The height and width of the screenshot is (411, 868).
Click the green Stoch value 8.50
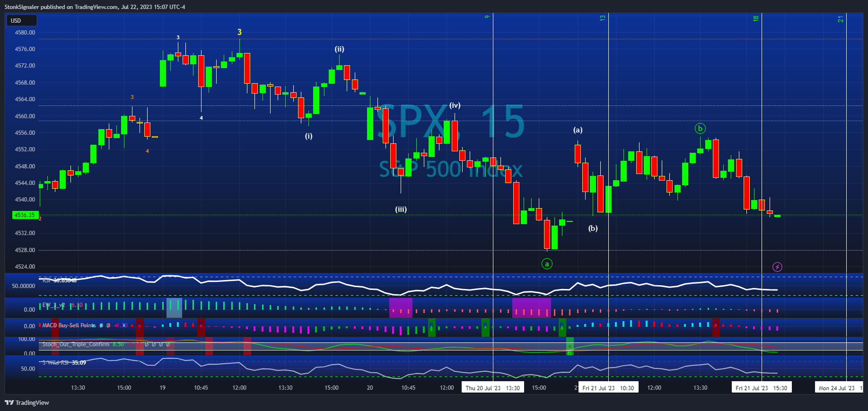pos(118,344)
